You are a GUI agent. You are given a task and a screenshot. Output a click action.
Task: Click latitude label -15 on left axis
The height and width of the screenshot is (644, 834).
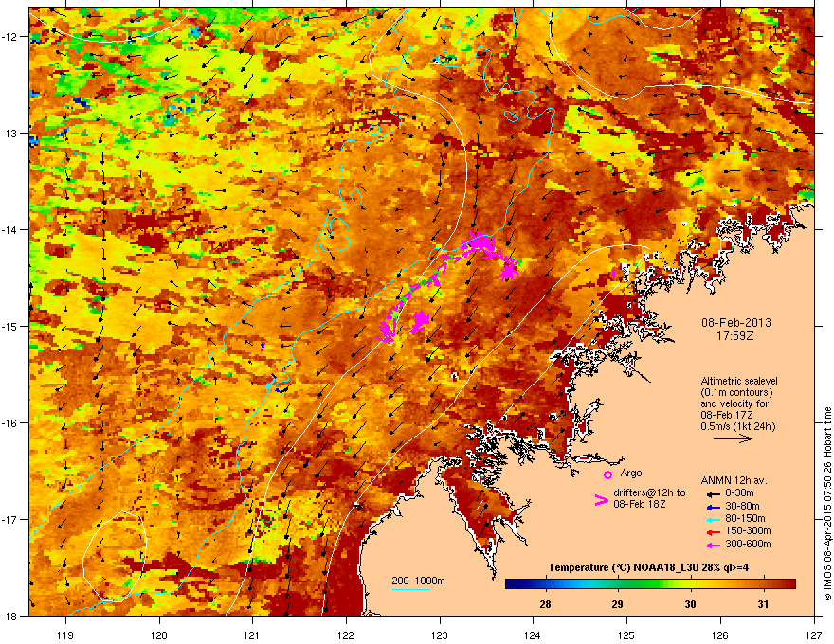click(x=11, y=326)
